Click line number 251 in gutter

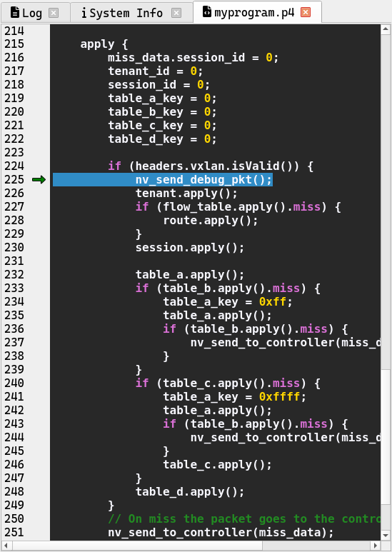[x=14, y=532]
